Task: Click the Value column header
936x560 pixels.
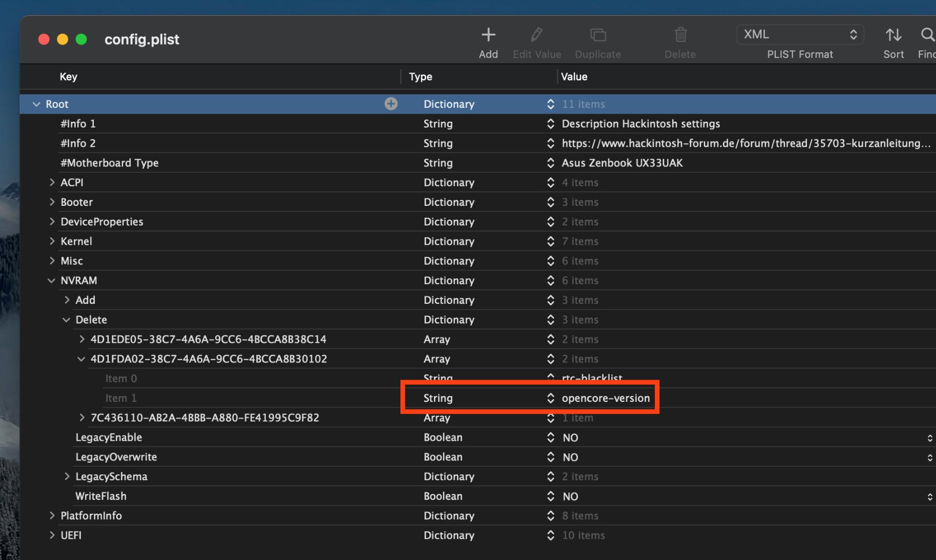Action: coord(574,77)
